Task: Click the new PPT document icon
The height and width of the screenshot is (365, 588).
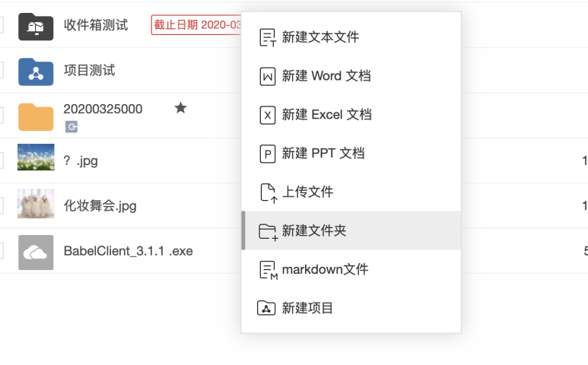Action: [267, 154]
